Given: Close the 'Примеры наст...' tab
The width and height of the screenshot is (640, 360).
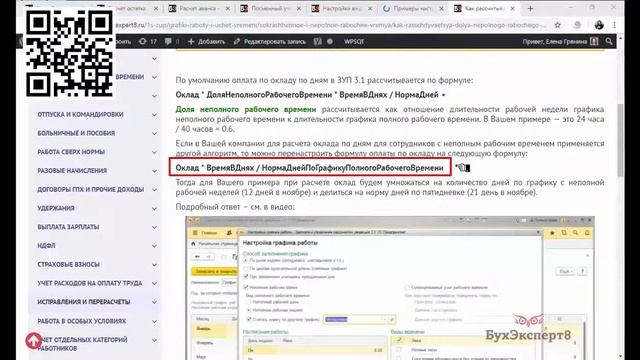Looking at the screenshot, I should 441,9.
